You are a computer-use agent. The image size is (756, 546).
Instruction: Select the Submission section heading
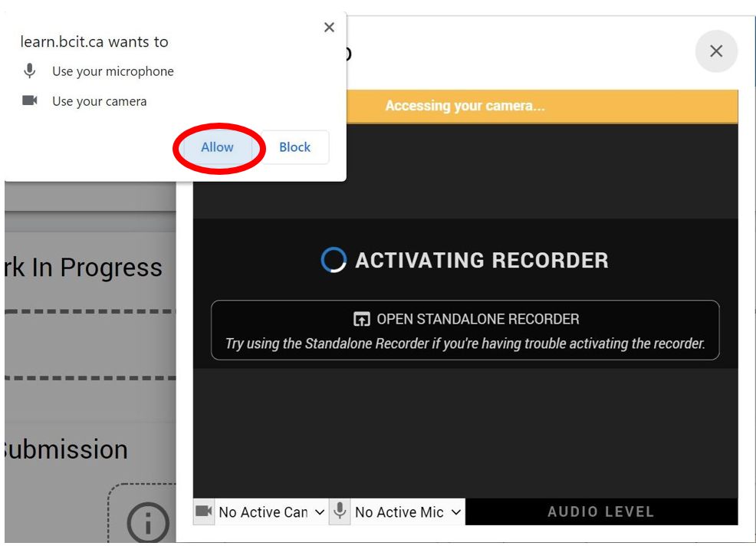67,449
